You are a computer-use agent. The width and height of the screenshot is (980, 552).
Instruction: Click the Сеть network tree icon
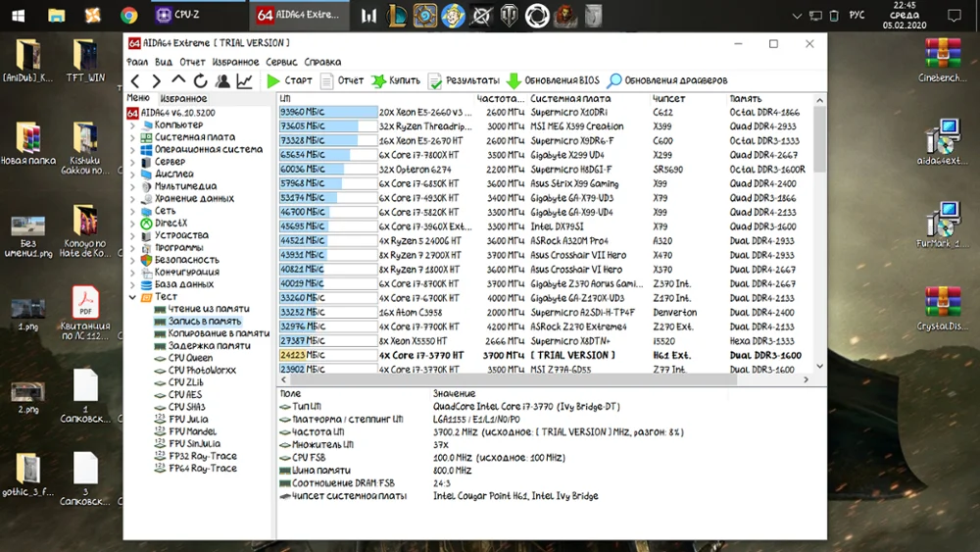[146, 212]
